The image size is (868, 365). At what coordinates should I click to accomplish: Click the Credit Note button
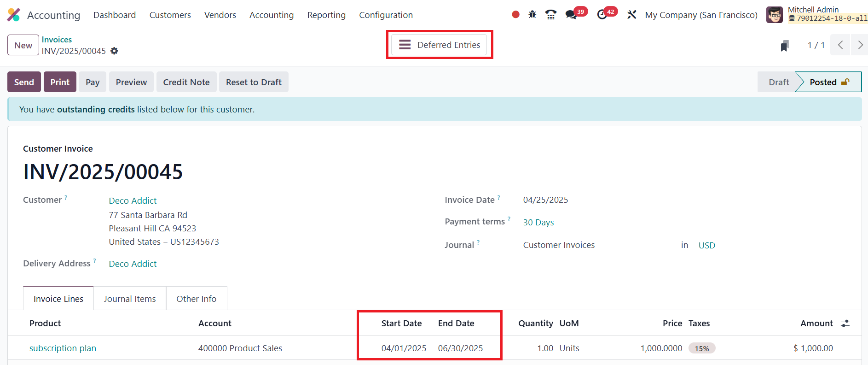coord(186,82)
